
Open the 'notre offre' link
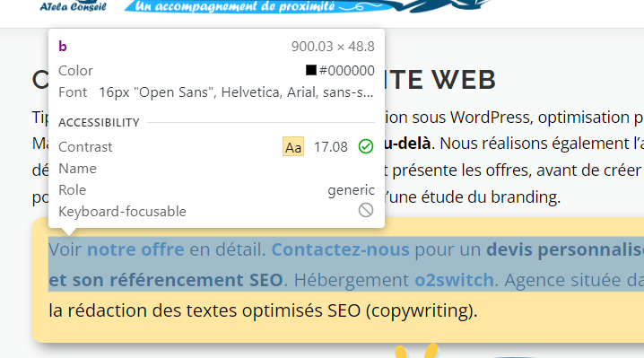(x=135, y=249)
